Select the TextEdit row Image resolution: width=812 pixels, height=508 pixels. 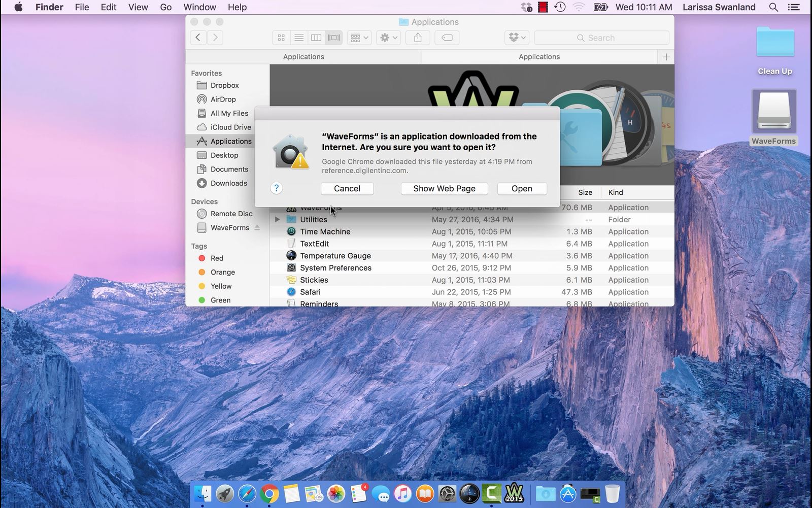(x=472, y=244)
